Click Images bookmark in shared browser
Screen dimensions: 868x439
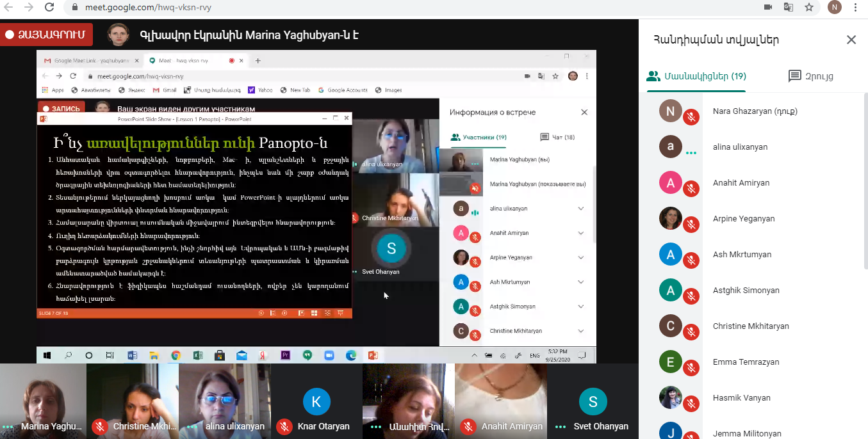pyautogui.click(x=389, y=90)
